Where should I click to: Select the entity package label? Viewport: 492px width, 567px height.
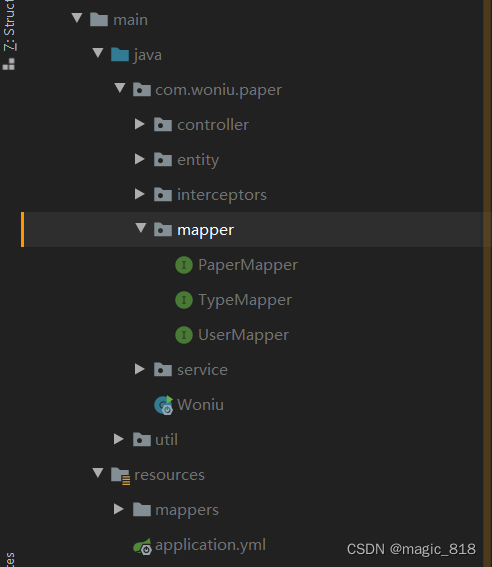[x=198, y=161]
